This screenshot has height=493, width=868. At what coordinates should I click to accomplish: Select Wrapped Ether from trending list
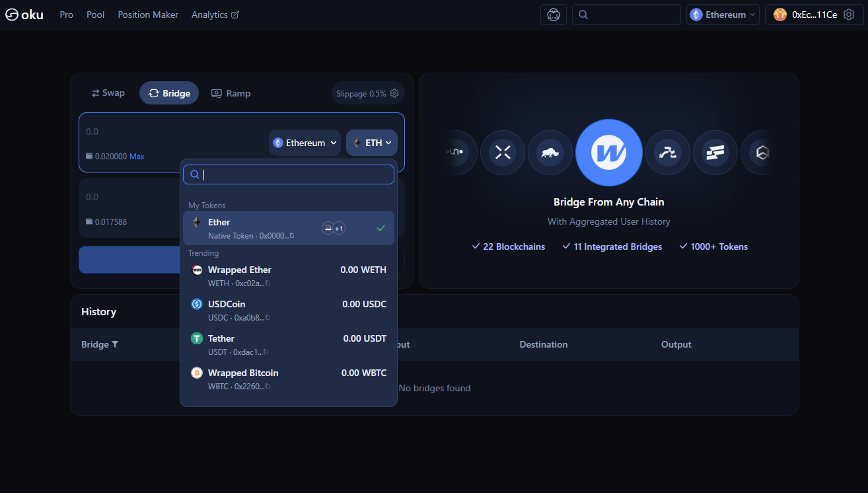pyautogui.click(x=289, y=276)
